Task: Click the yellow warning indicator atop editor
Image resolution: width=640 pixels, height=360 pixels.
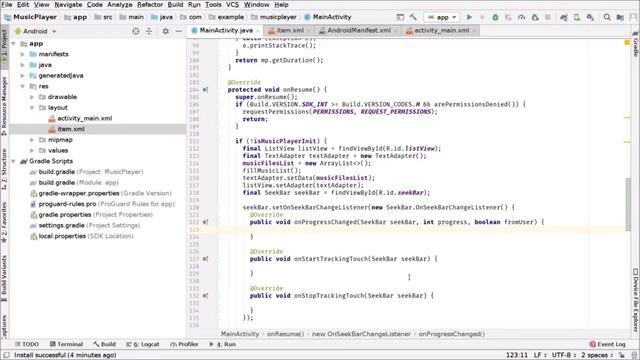Action: (627, 42)
